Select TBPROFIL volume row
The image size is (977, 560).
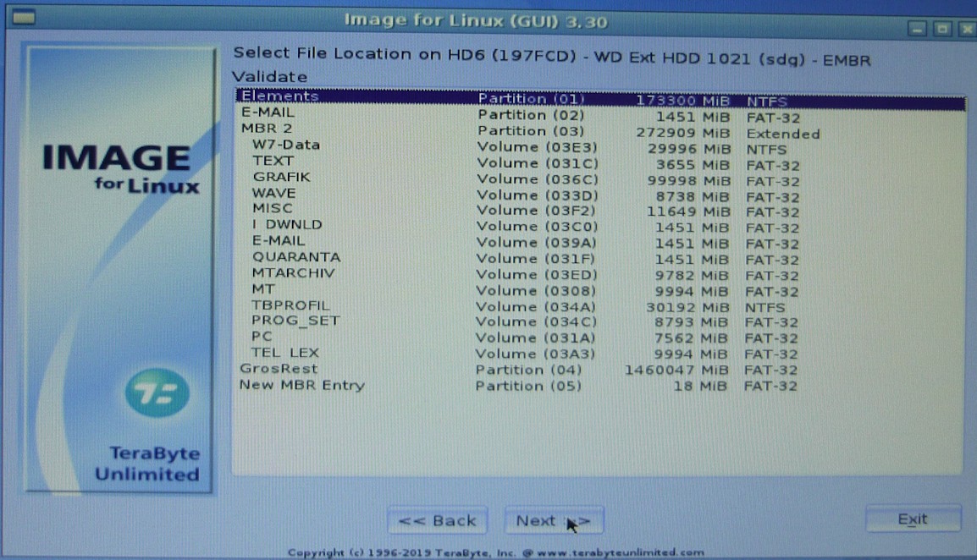(600, 307)
